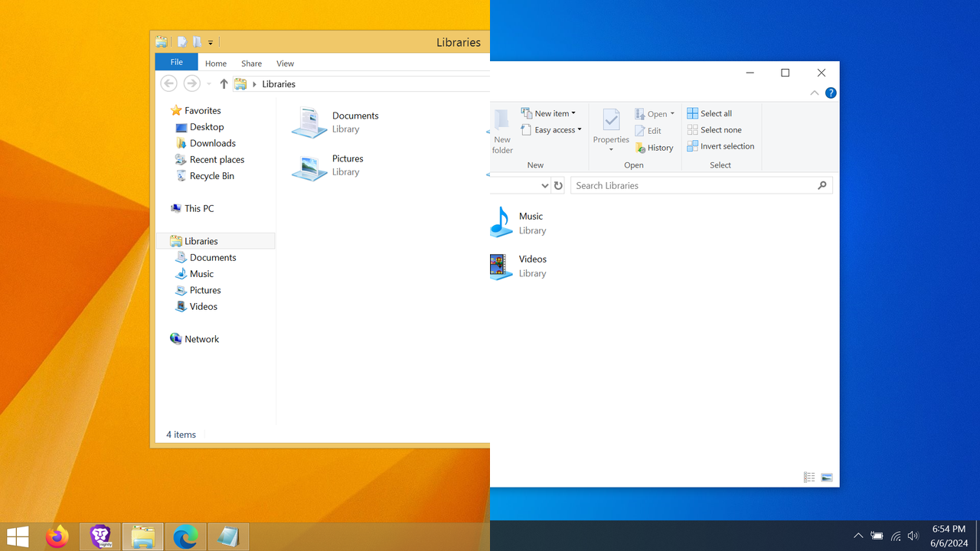Click Select none to clear selection
Viewport: 980px width, 551px height.
pos(714,129)
